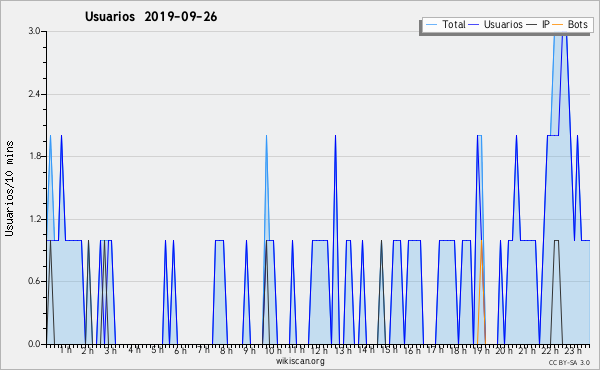
Task: Click the '18 h' x-axis label
Action: (x=458, y=351)
